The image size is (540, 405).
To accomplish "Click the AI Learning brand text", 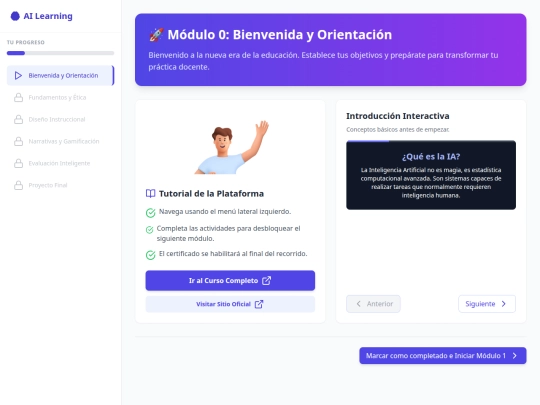I will coord(48,16).
